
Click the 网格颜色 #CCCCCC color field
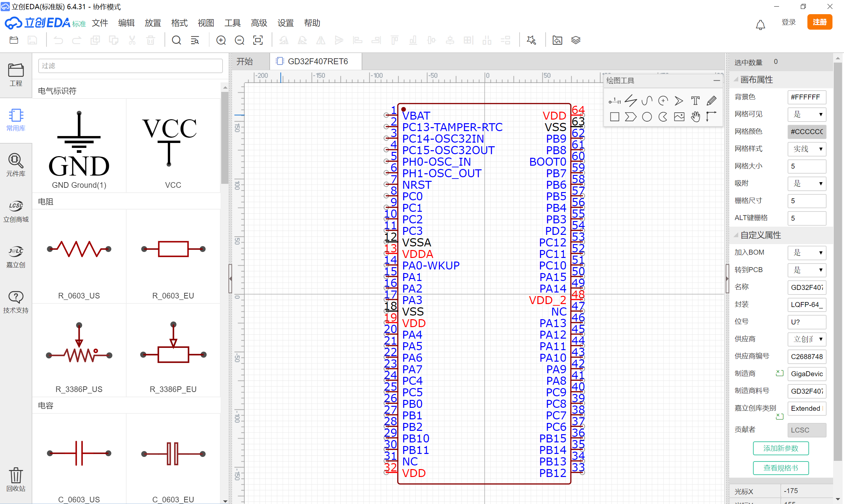[x=807, y=132]
